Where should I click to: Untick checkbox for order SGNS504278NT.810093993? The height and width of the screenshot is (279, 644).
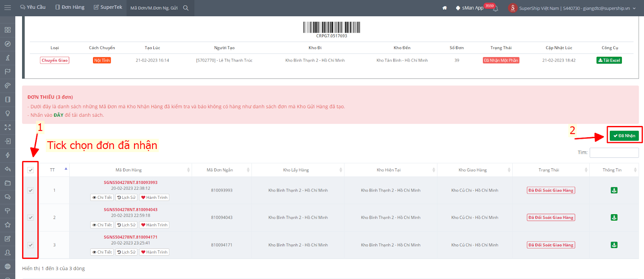point(31,190)
